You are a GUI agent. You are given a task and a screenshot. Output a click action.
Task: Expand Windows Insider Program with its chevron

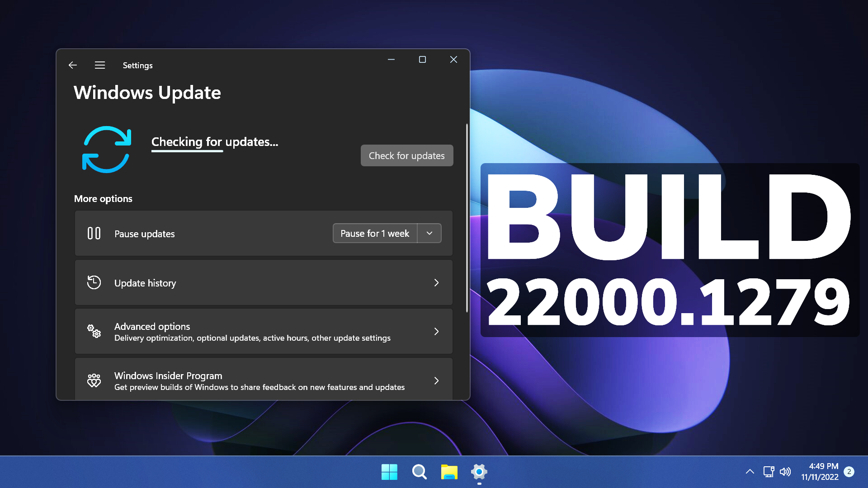point(436,380)
